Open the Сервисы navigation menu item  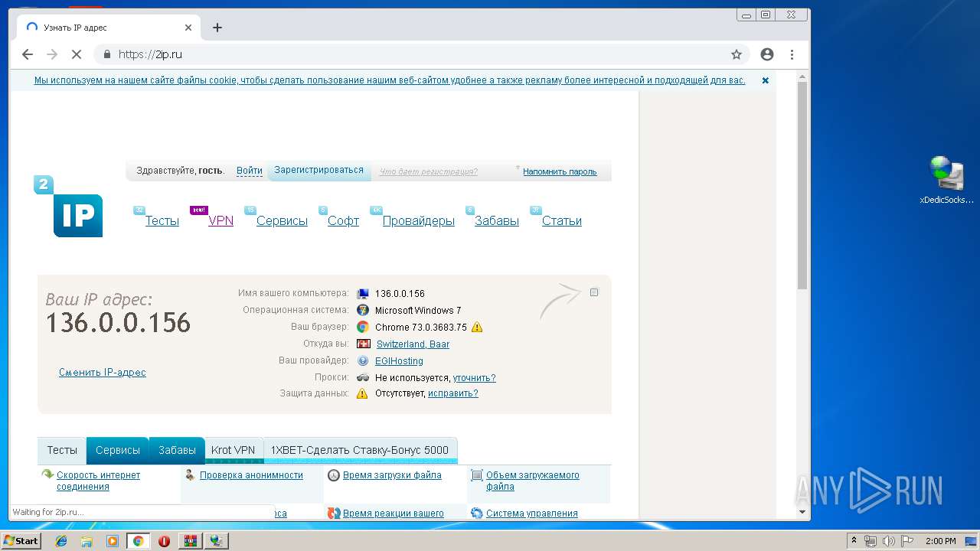(x=282, y=220)
